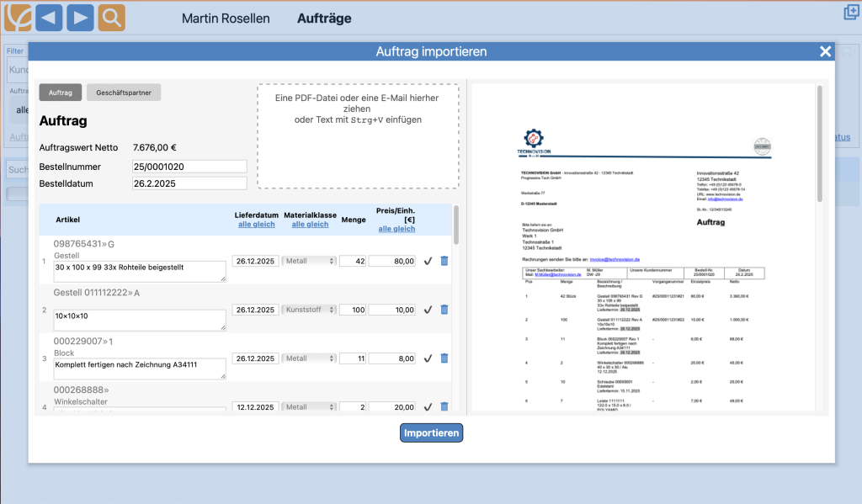The width and height of the screenshot is (862, 504).
Task: Click article number '098765431»G'
Action: click(x=84, y=243)
